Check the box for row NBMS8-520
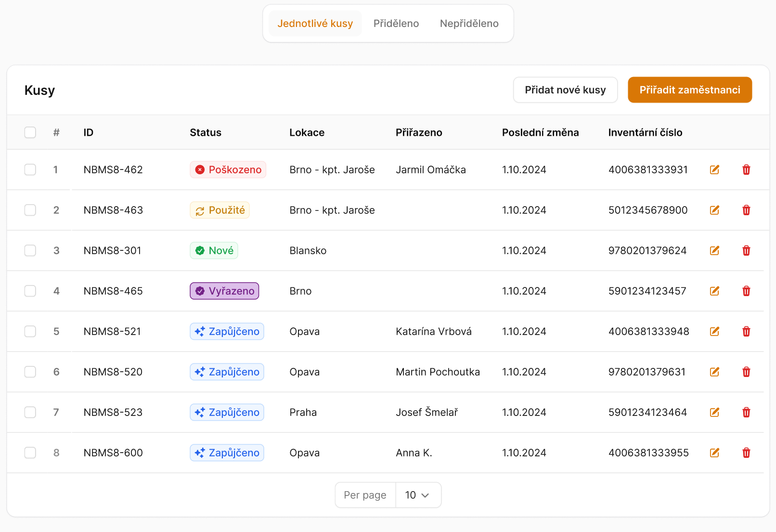The image size is (776, 532). pyautogui.click(x=30, y=372)
